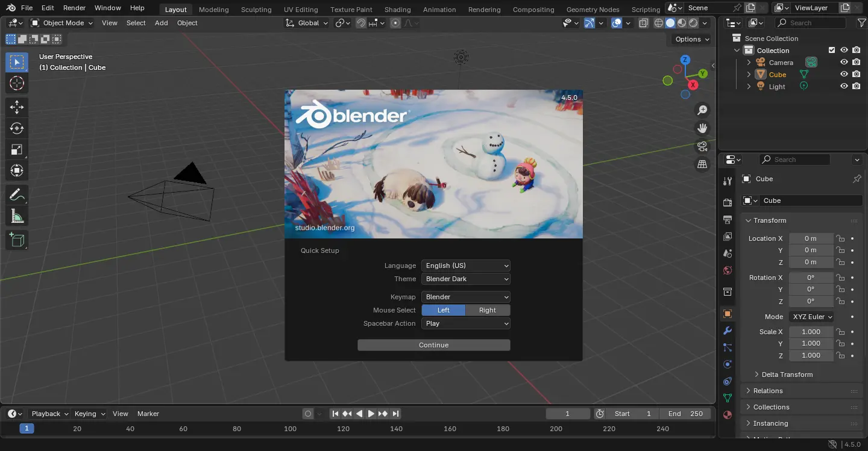Toggle snapping magnet in viewport header
The height and width of the screenshot is (451, 868).
tap(361, 23)
